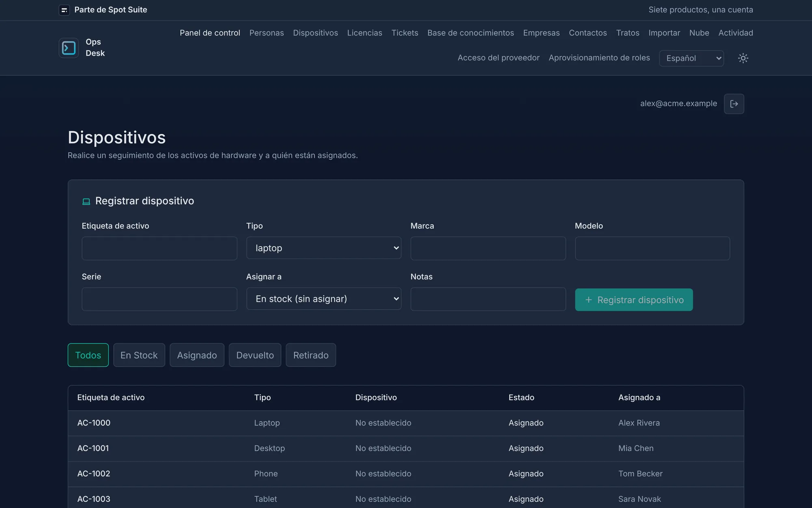Click the Ops Desk terminal logo icon

tap(69, 48)
